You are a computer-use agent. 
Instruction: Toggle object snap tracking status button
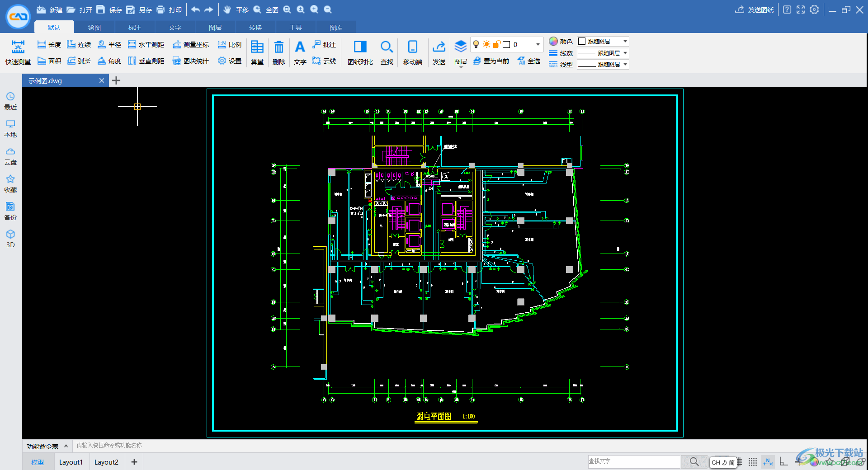tap(768, 462)
